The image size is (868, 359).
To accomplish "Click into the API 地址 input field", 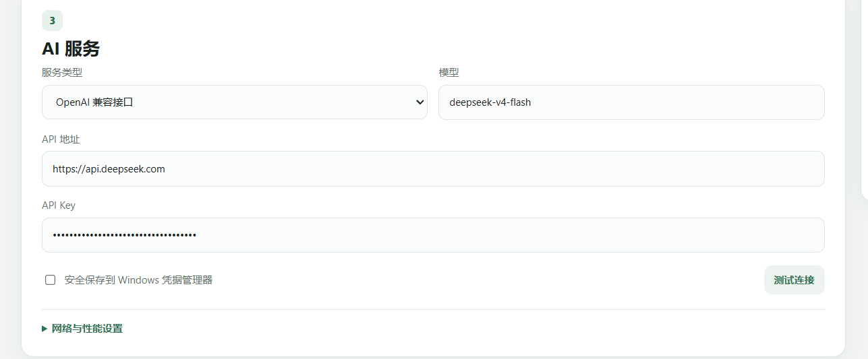I will point(433,168).
